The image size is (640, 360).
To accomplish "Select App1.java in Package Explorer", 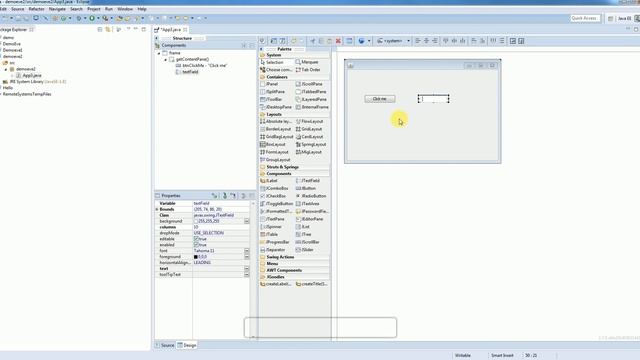I will pos(31,76).
